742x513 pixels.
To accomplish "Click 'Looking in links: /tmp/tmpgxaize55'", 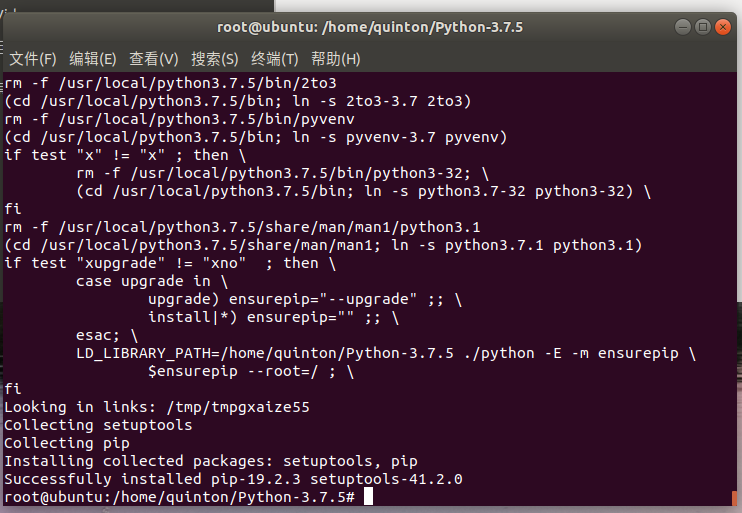I will pyautogui.click(x=157, y=407).
